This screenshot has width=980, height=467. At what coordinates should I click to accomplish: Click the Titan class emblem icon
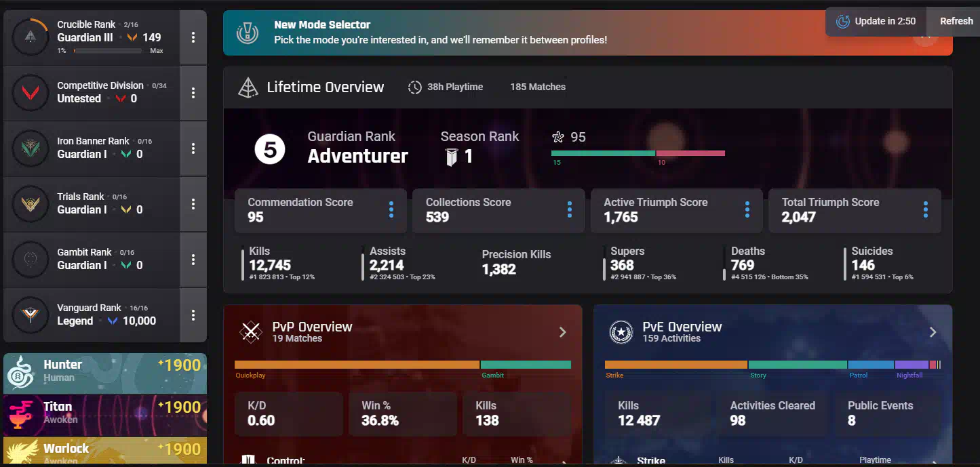click(x=20, y=415)
